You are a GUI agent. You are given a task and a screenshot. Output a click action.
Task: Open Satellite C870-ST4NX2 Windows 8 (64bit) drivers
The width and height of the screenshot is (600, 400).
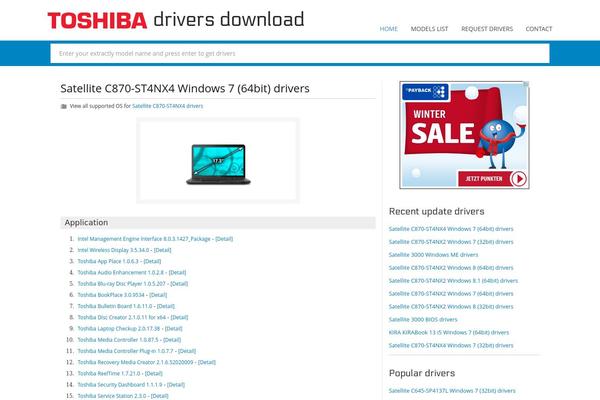[451, 268]
